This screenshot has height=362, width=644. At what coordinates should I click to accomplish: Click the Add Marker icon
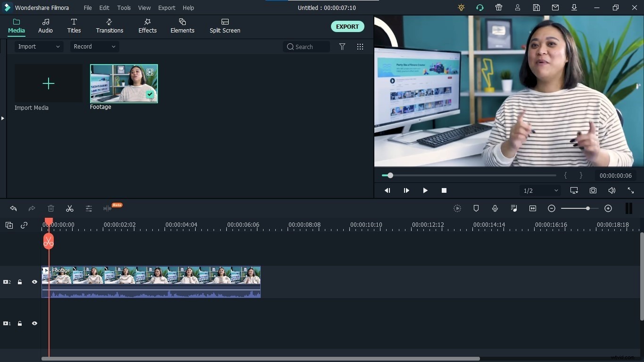pyautogui.click(x=476, y=208)
